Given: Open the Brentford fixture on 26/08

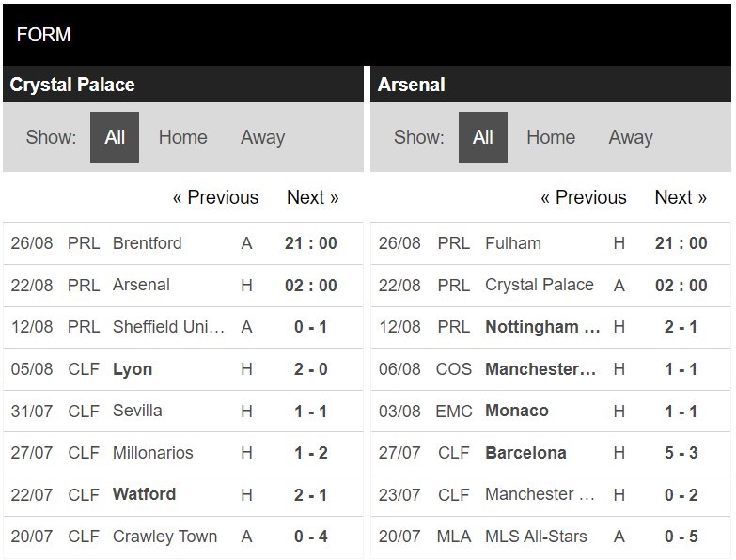Looking at the screenshot, I should (183, 243).
